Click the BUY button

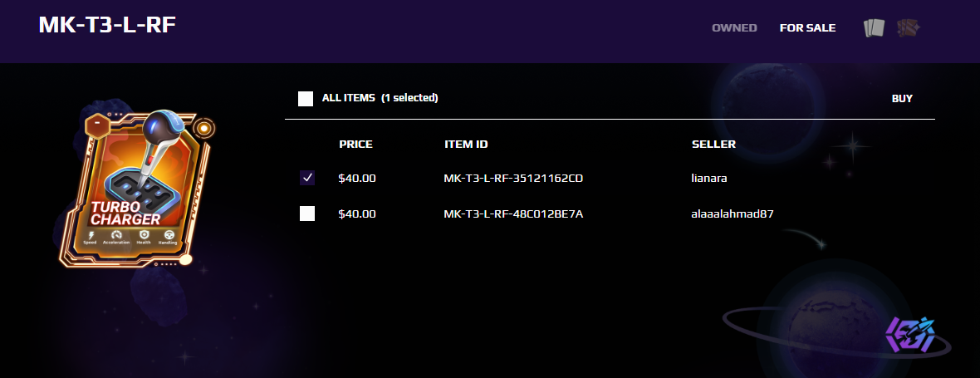[902, 99]
